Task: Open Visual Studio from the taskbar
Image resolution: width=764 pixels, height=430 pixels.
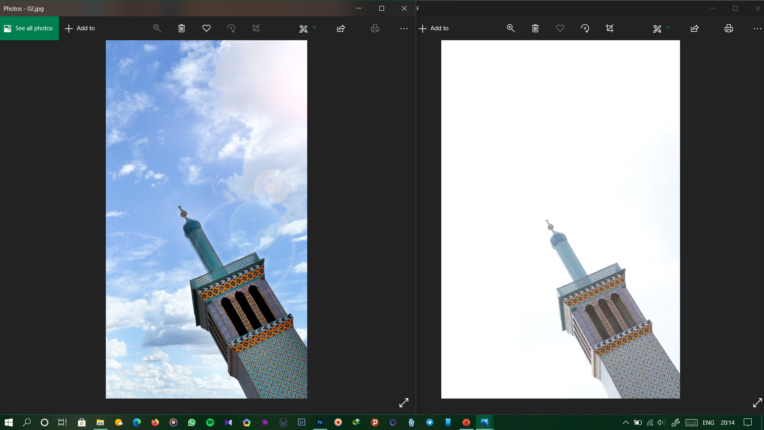Action: click(228, 422)
